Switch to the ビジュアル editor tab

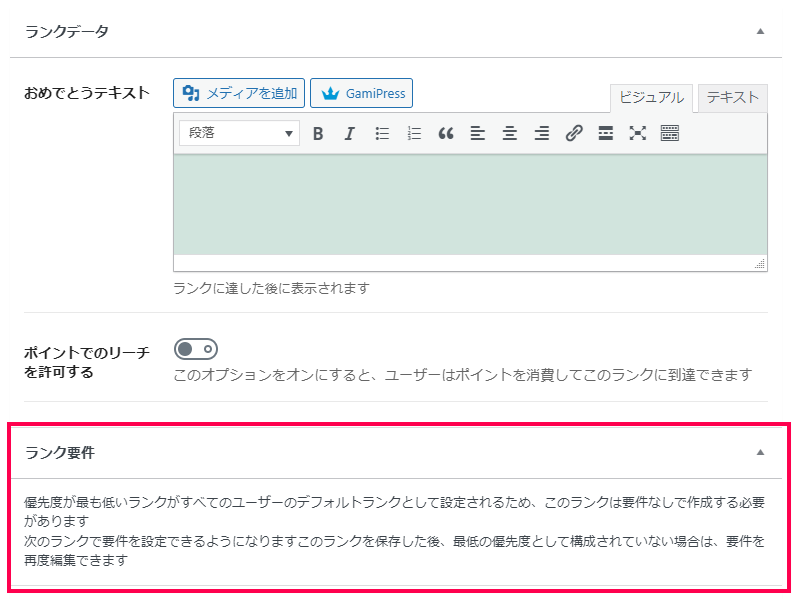[651, 97]
